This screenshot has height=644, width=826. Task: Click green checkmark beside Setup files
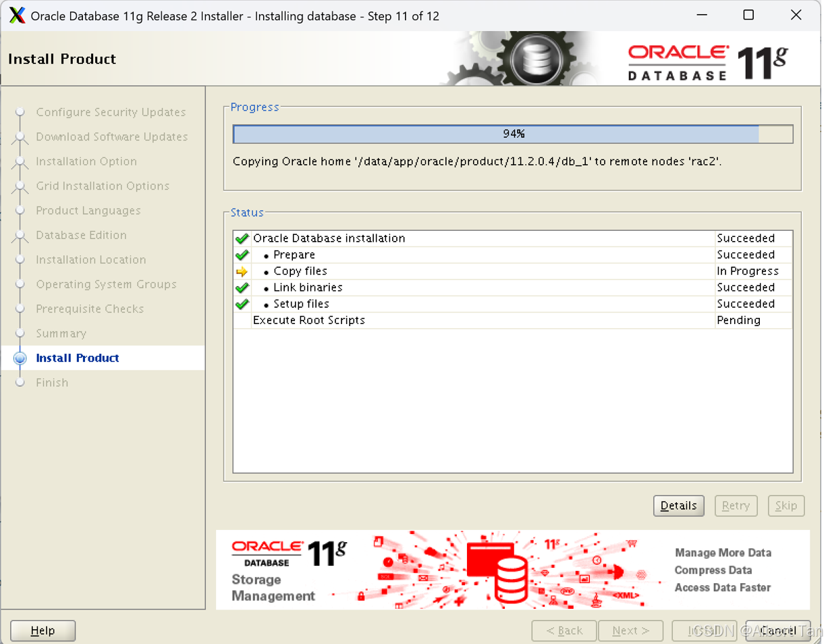tap(242, 304)
